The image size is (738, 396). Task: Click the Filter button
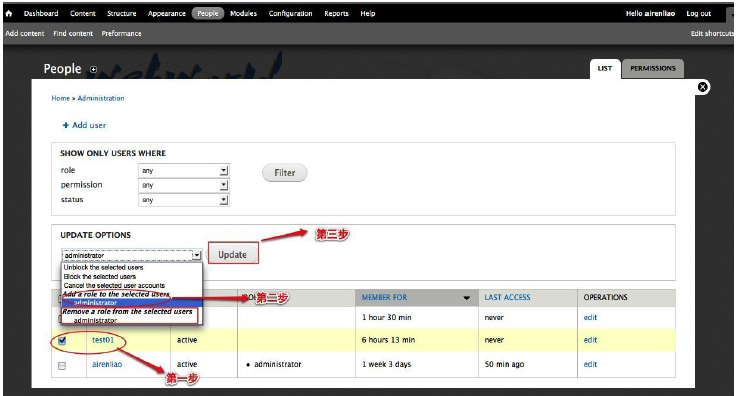point(285,173)
